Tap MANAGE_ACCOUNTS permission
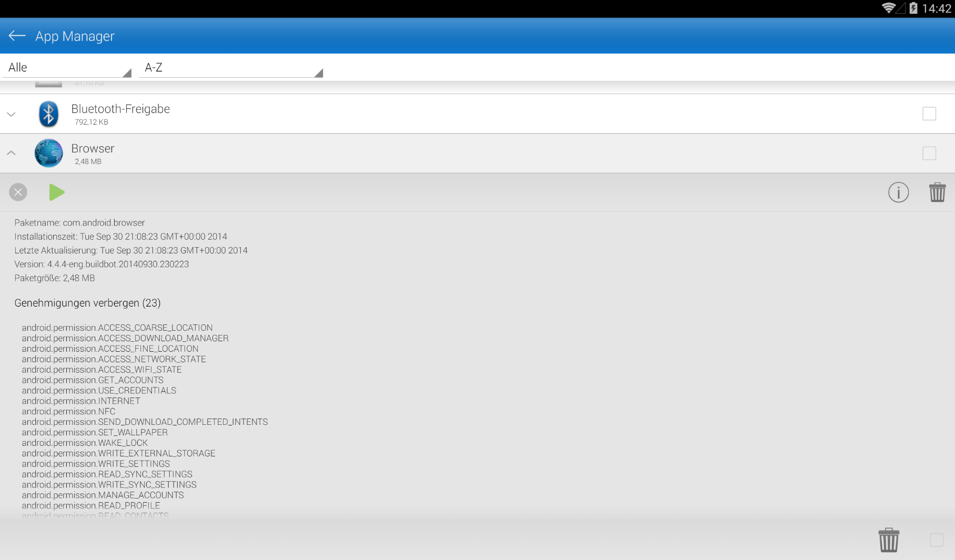This screenshot has width=955, height=560. (103, 495)
